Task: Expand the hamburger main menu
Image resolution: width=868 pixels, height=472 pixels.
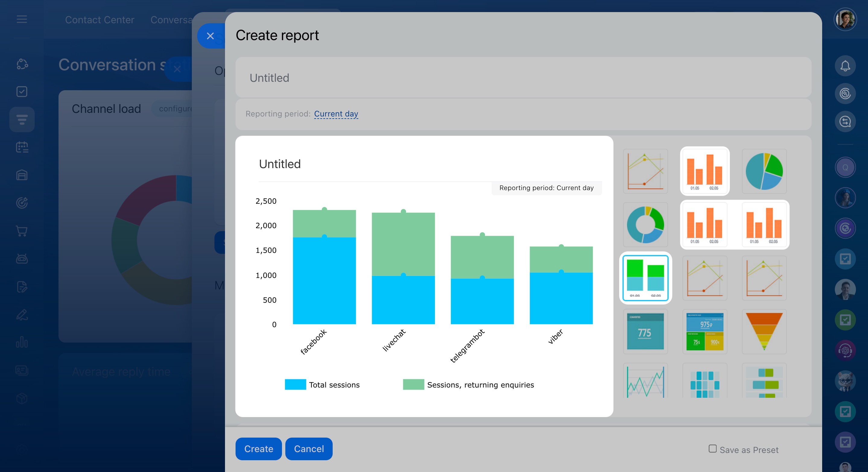Action: coord(22,19)
